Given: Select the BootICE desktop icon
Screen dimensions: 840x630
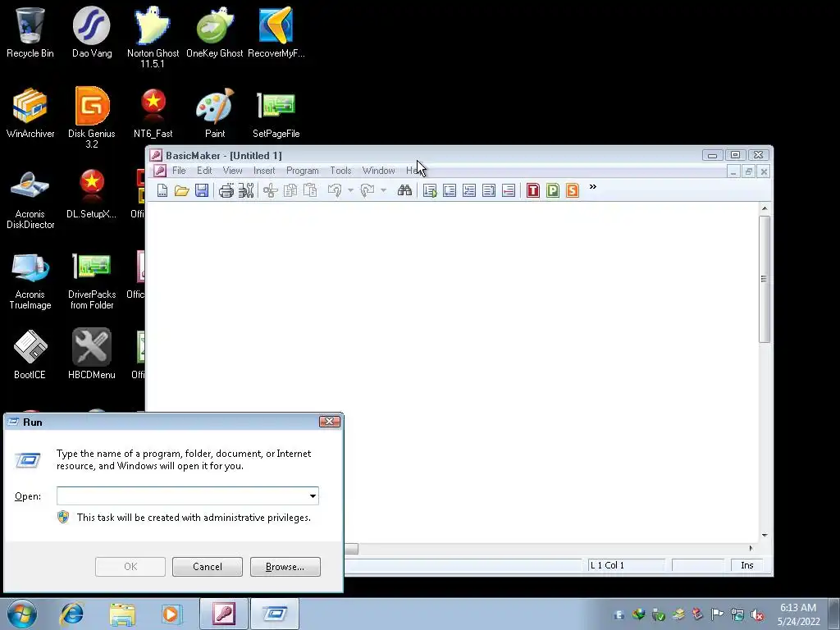Looking at the screenshot, I should click(x=30, y=354).
